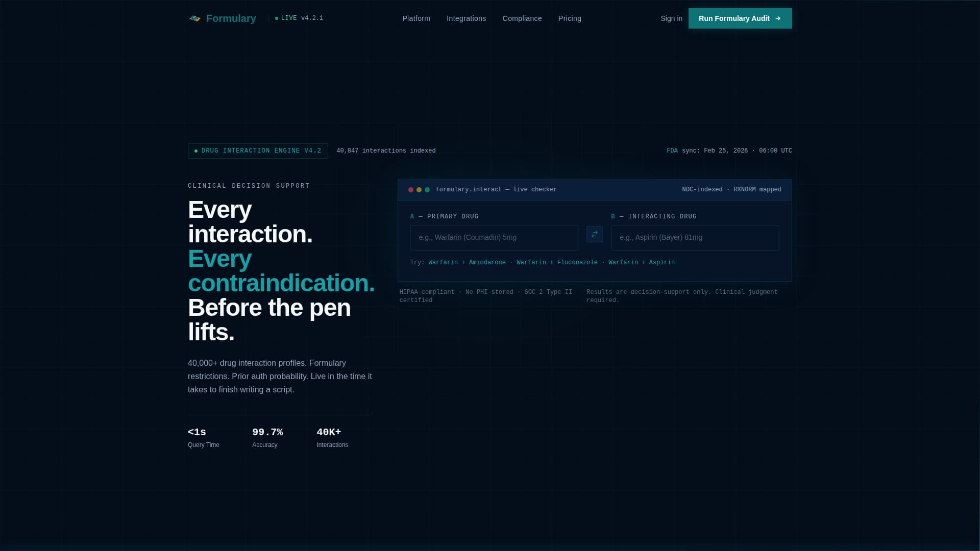The image size is (980, 551).
Task: Click the 40,847 interactions indexed text
Action: tap(386, 151)
